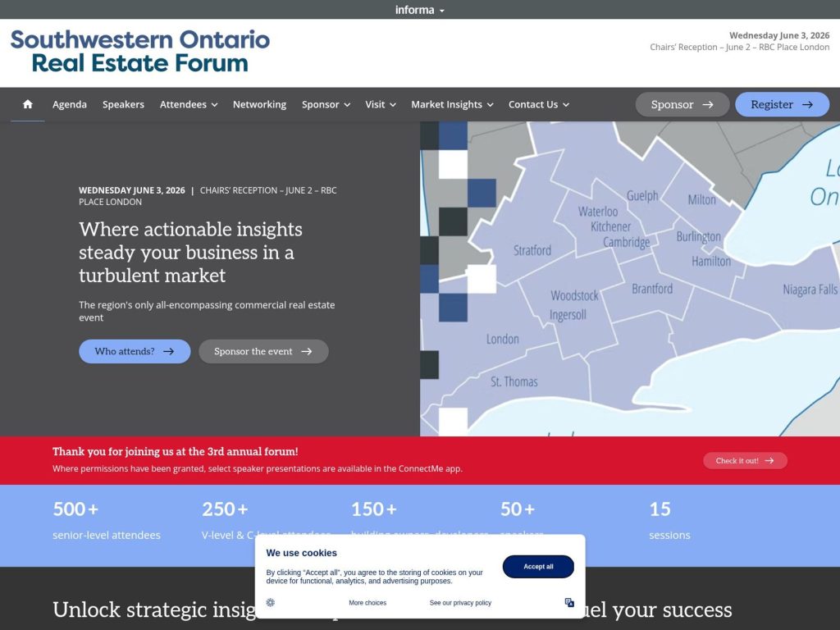This screenshot has width=840, height=630.
Task: Expand the Visit dropdown menu
Action: click(379, 104)
